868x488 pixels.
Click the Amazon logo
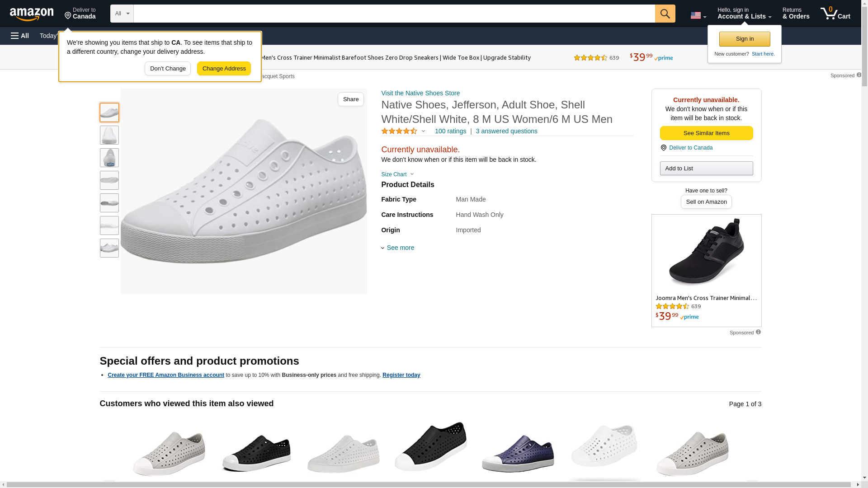32,14
